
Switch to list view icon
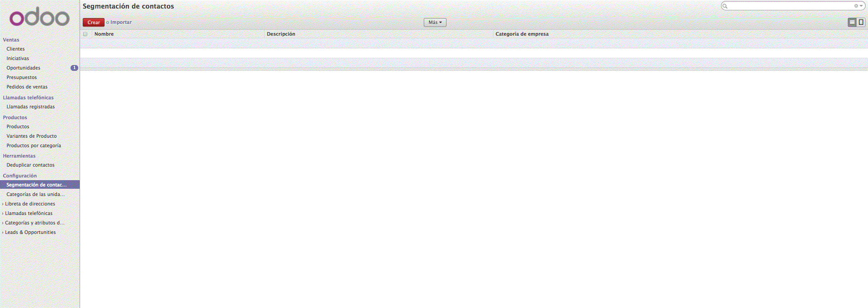[x=852, y=22]
